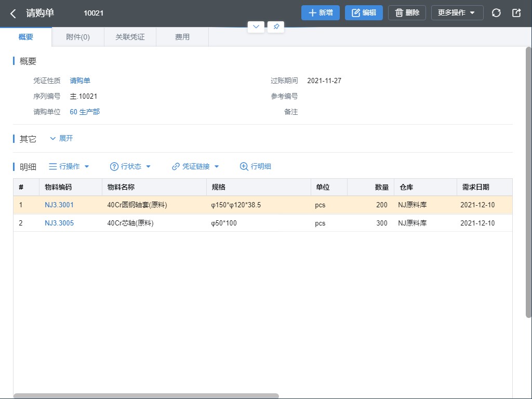Click 2021-12-10 date in the NJ3.3001 row

pyautogui.click(x=477, y=205)
